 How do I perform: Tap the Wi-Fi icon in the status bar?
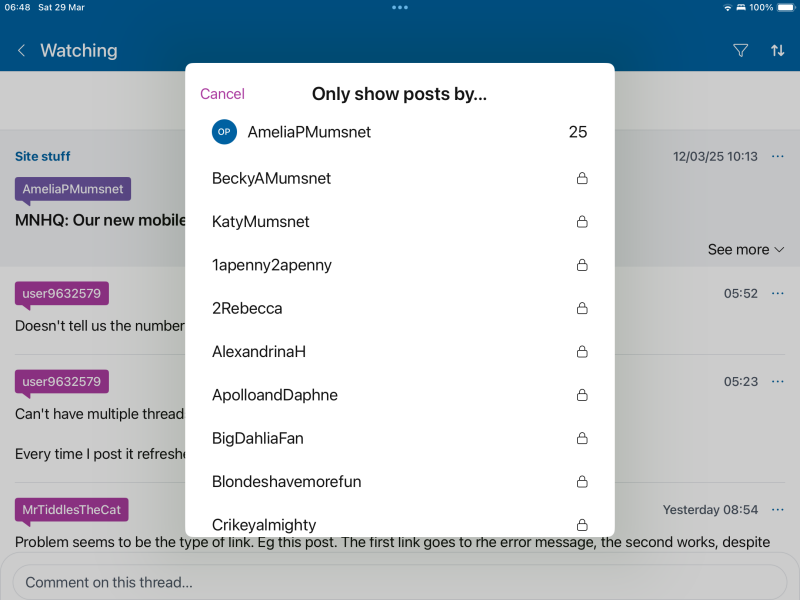[x=727, y=7]
